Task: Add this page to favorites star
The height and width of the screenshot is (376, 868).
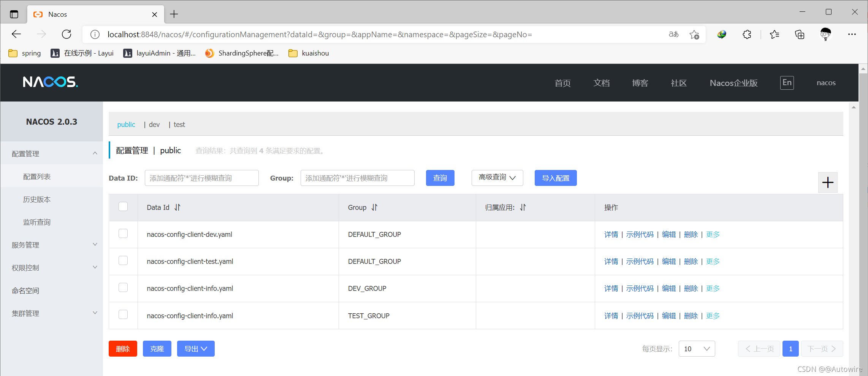Action: click(x=694, y=35)
